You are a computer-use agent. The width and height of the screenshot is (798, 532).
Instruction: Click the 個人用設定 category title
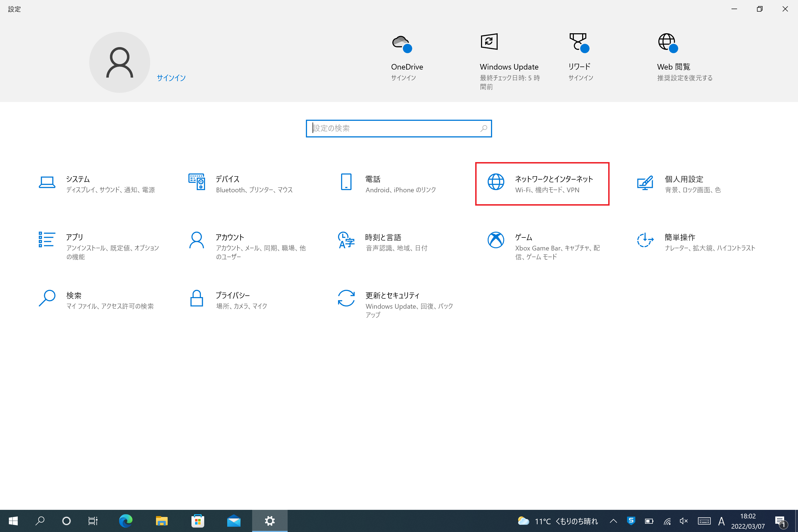684,179
